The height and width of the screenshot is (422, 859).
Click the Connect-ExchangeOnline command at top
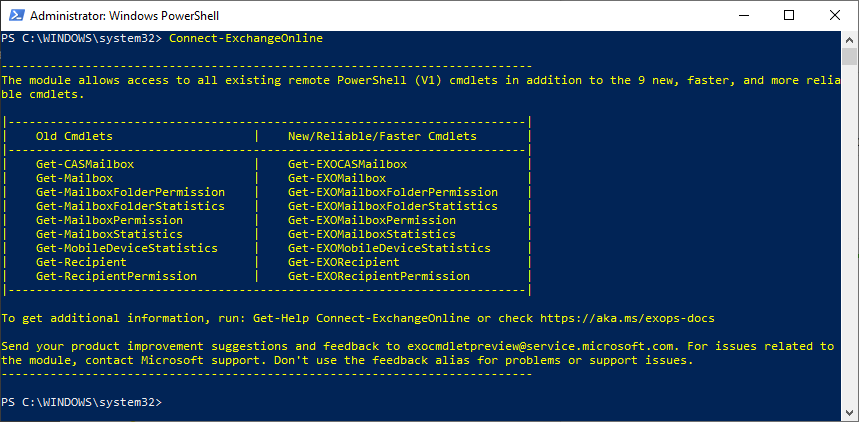pyautogui.click(x=246, y=38)
